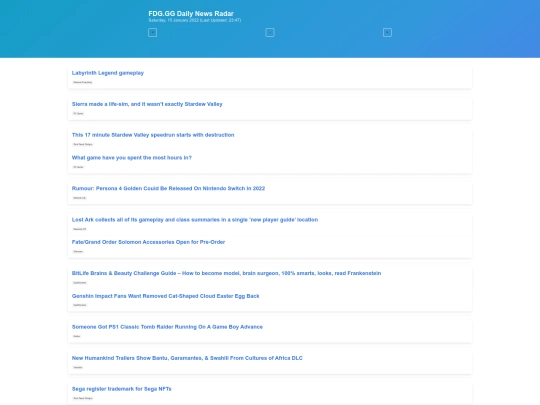
Task: Click the middle square icon in header
Action: 270,32
